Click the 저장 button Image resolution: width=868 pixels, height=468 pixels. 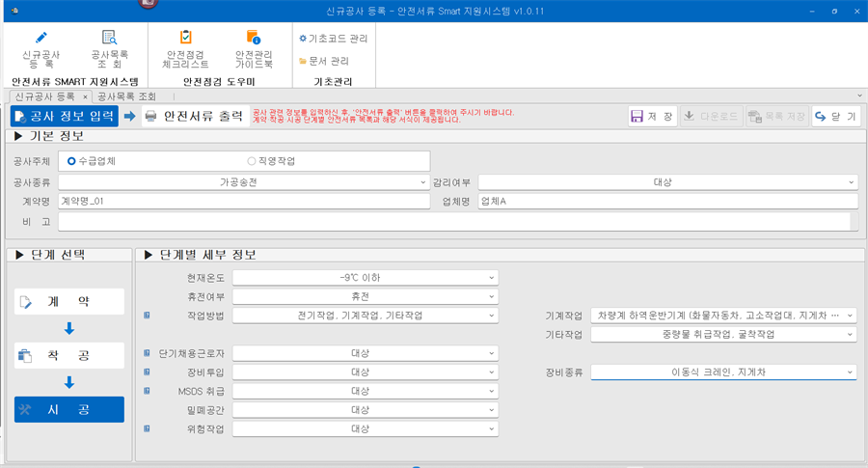[653, 116]
